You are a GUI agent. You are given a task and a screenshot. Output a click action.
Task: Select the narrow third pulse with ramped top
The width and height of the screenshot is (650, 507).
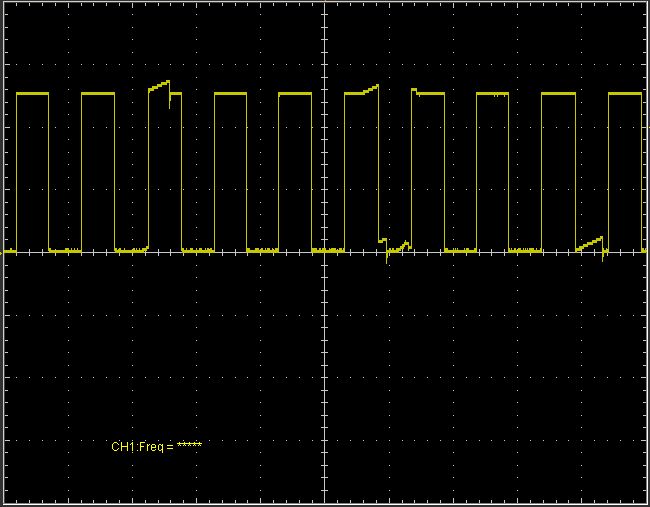pyautogui.click(x=159, y=87)
